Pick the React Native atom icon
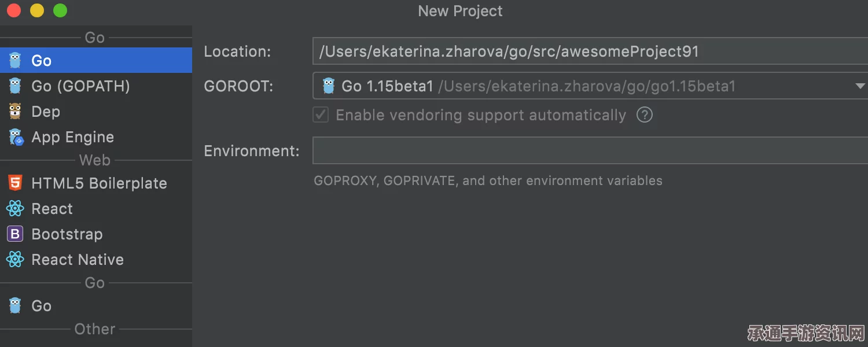The image size is (868, 347). [15, 260]
